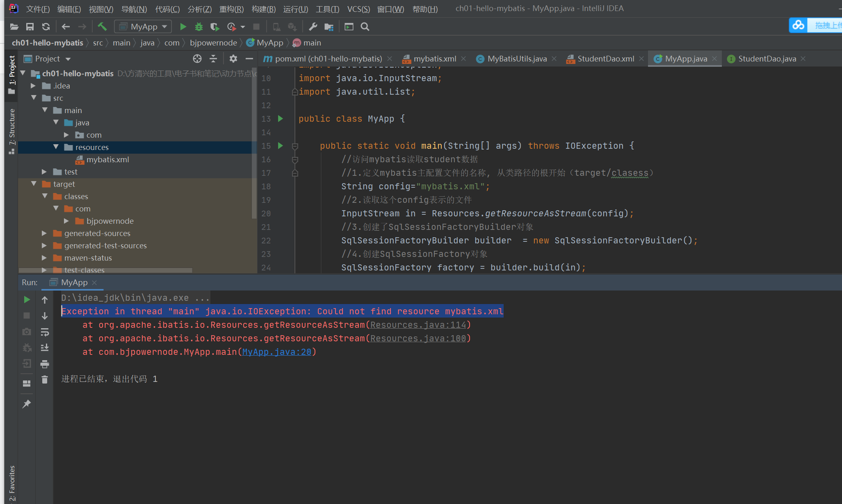Open Project Structure icon in toolbar
The width and height of the screenshot is (842, 504).
point(329,26)
